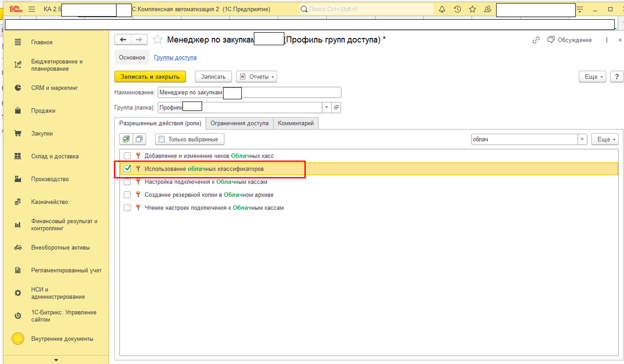Click the 1C logo icon
The image size is (624, 364).
click(15, 9)
